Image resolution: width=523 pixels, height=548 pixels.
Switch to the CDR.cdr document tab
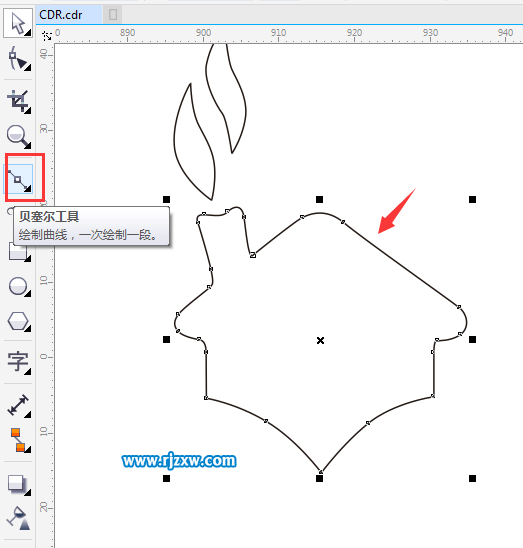[61, 15]
